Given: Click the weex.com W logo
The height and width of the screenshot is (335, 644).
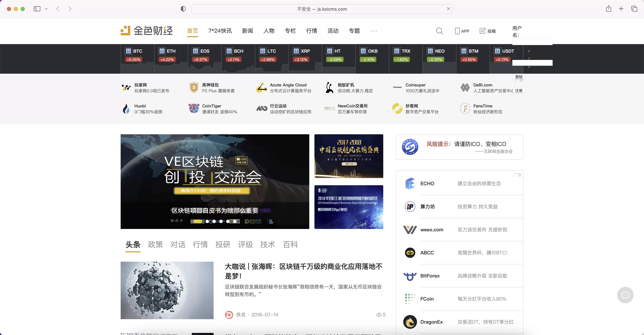Looking at the screenshot, I should [x=410, y=229].
